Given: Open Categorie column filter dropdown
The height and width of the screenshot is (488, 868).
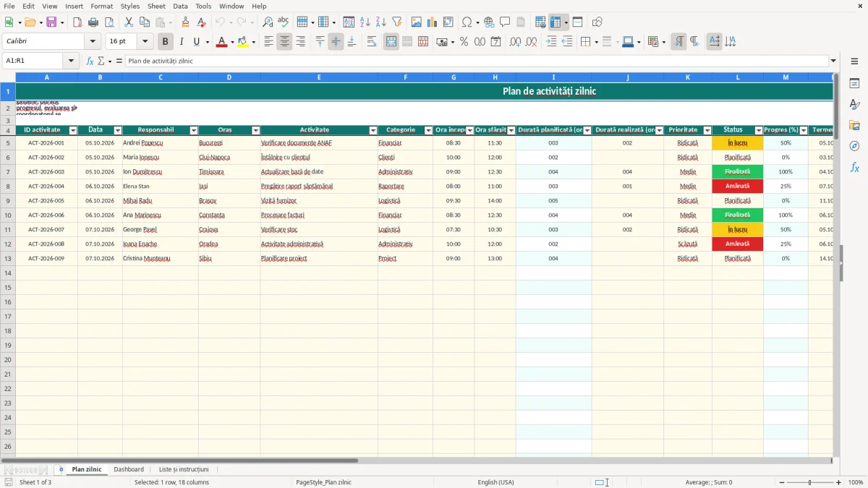Looking at the screenshot, I should [x=428, y=131].
